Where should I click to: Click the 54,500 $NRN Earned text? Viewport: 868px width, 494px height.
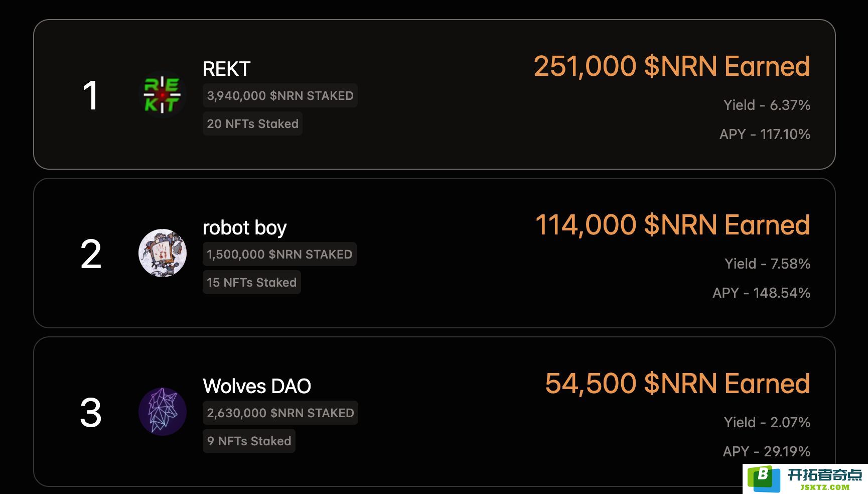coord(678,384)
